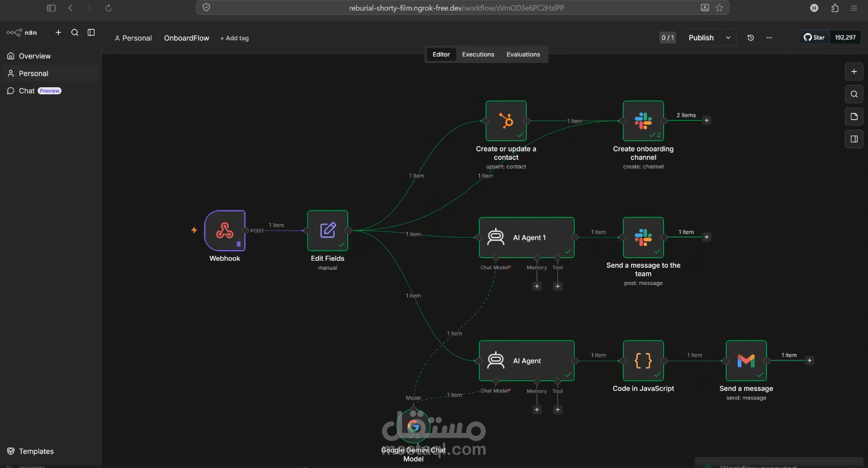Click the OnboardFlow workflow name
Screen dimensions: 868x468
[x=186, y=38]
